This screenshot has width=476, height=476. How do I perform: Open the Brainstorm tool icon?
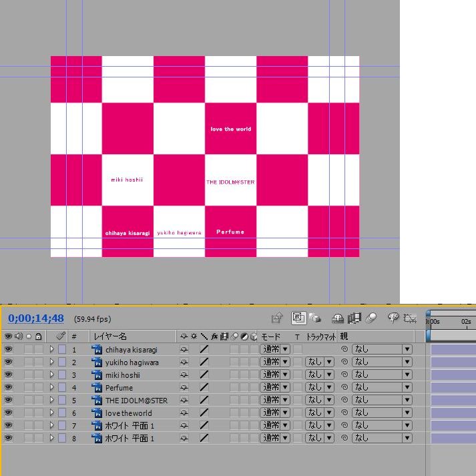click(x=393, y=318)
